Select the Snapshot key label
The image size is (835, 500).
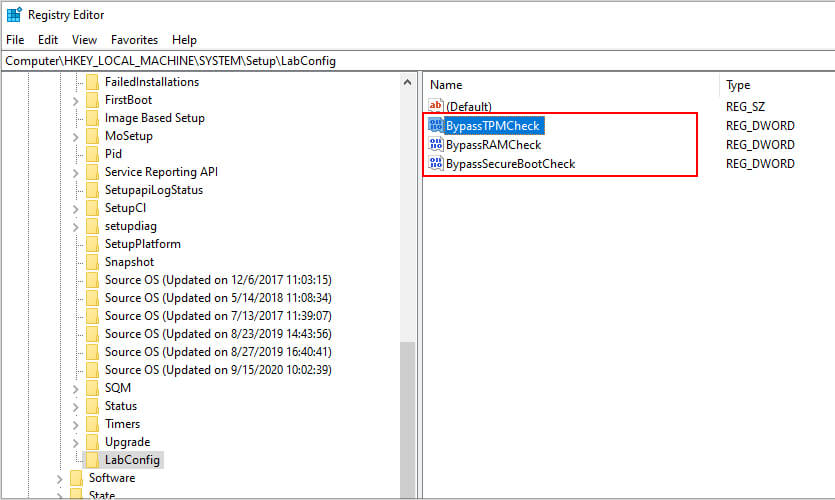pyautogui.click(x=129, y=262)
